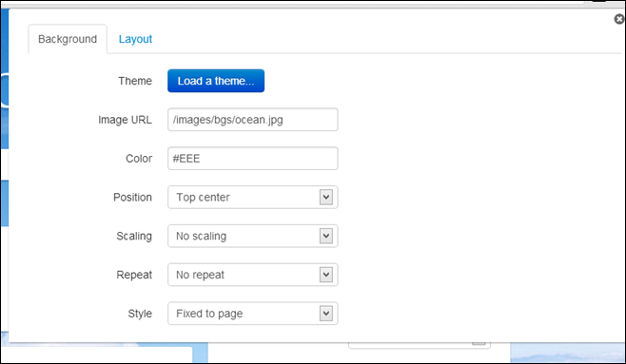The image size is (626, 364).
Task: Open the Scaling dropdown showing No scaling
Action: (x=253, y=236)
